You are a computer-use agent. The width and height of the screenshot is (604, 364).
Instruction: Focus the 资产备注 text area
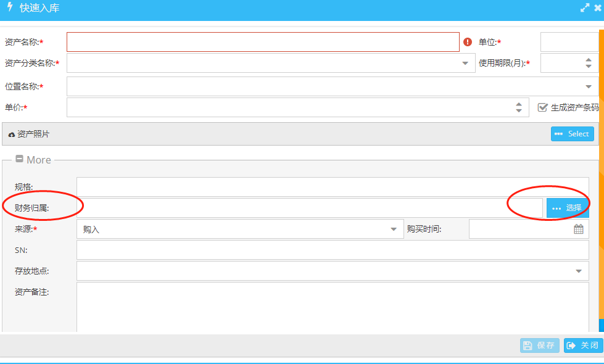[333, 307]
